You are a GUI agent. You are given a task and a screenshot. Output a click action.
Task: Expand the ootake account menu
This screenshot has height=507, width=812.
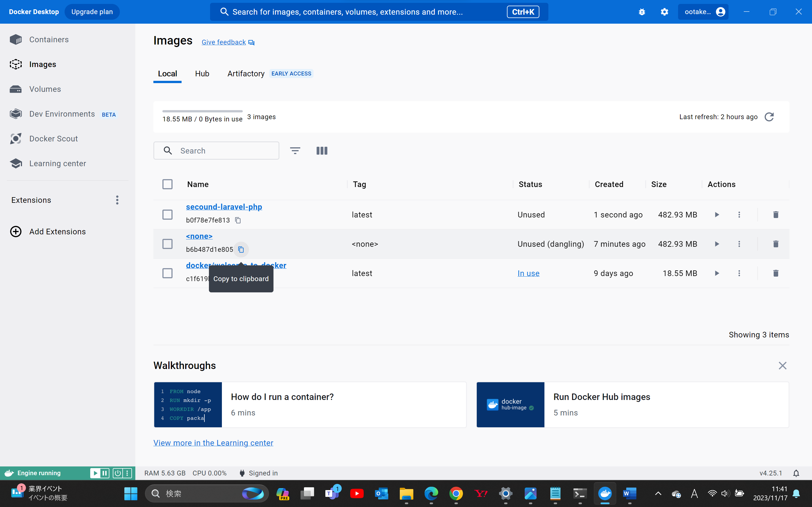[x=703, y=12]
